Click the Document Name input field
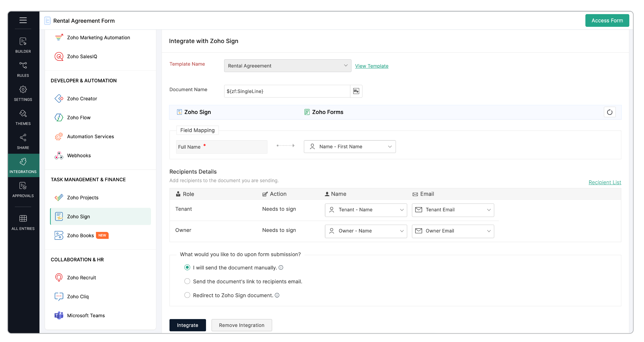The height and width of the screenshot is (342, 644). pyautogui.click(x=286, y=91)
